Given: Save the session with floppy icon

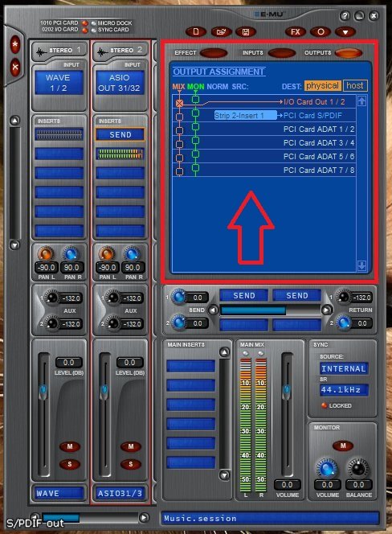Looking at the screenshot, I should [x=246, y=32].
